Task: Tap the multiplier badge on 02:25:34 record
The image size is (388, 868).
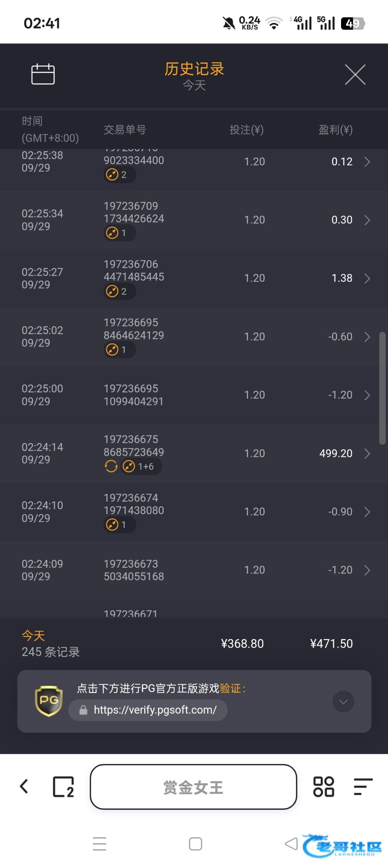Action: [120, 233]
